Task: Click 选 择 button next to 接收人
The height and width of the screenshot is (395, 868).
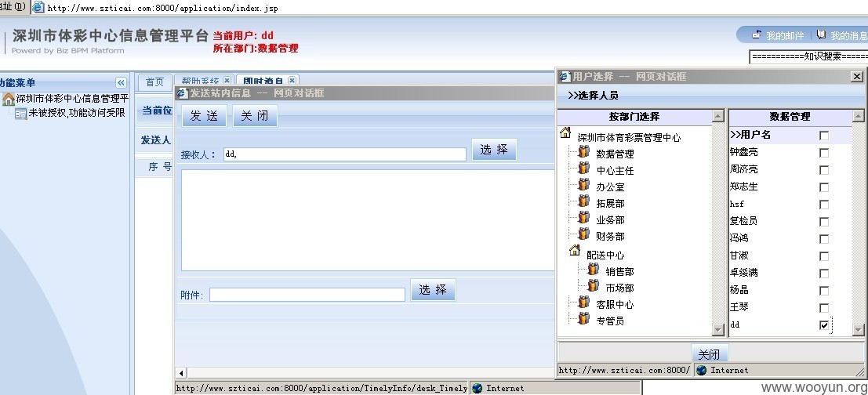Action: 494,150
